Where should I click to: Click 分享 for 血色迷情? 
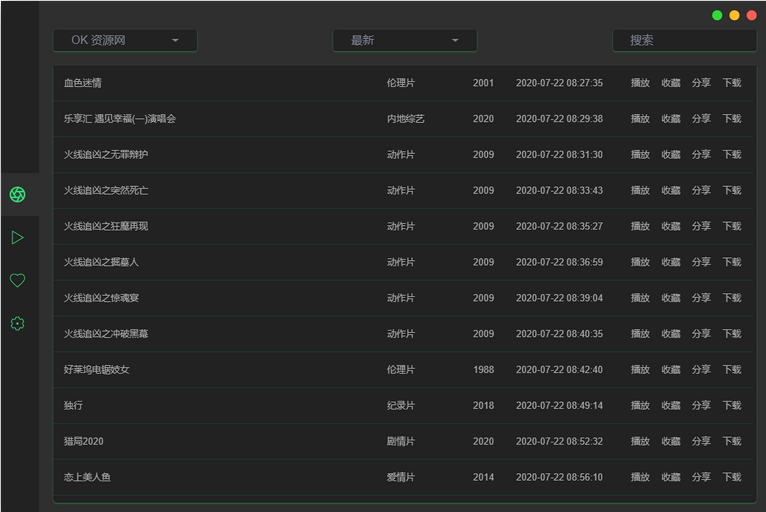(701, 83)
